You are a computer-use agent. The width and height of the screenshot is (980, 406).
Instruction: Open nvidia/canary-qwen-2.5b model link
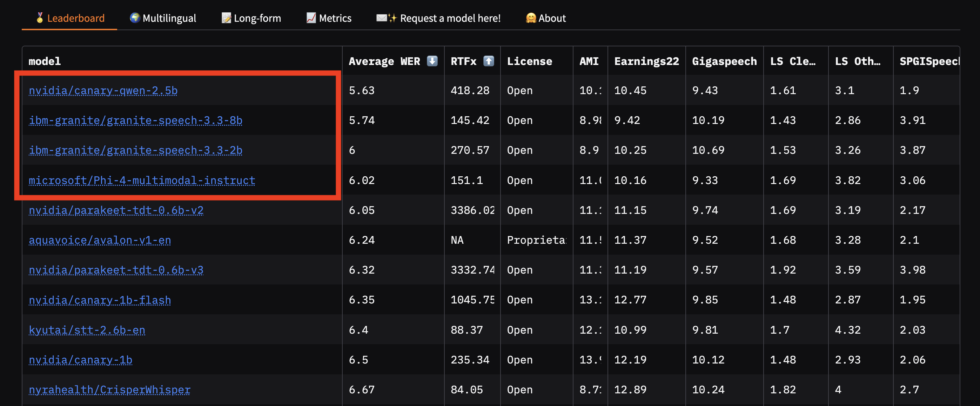(x=103, y=90)
